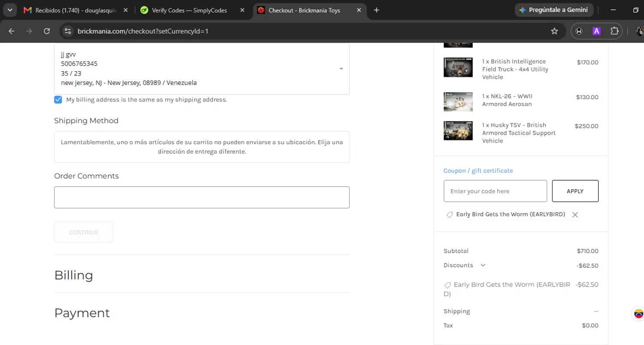Open the Billing section heading
This screenshot has width=644, height=345.
pyautogui.click(x=73, y=275)
